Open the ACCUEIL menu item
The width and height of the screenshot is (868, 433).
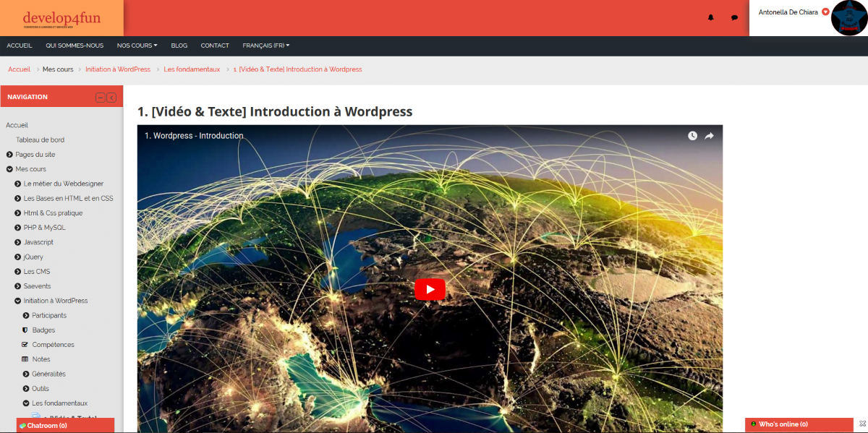tap(20, 46)
